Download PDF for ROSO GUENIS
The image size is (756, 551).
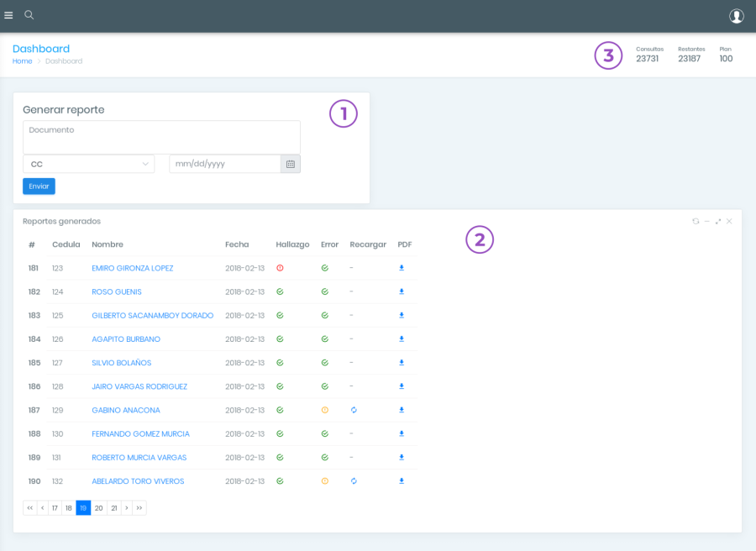402,291
